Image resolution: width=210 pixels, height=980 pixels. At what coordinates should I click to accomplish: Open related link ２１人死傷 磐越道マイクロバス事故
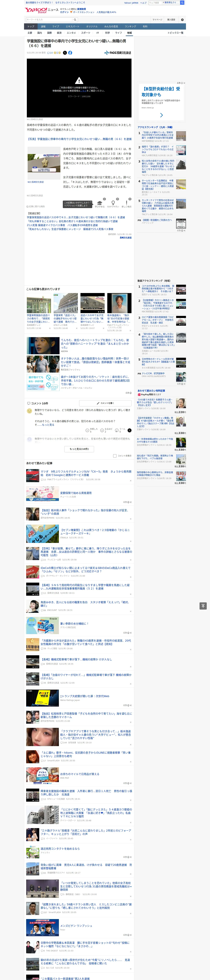[x=62, y=225]
